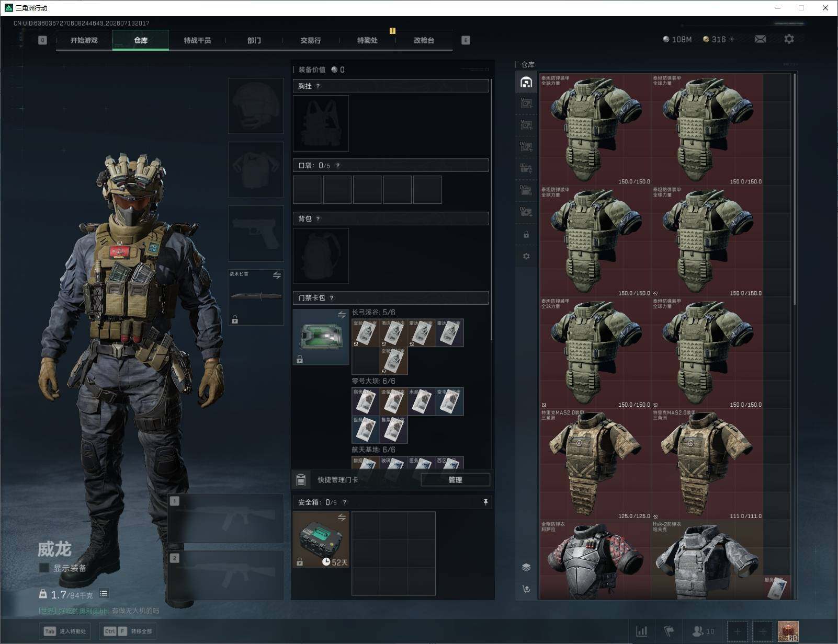The image size is (838, 644).
Task: Toggle the 显示装备 checkbox
Action: point(44,568)
